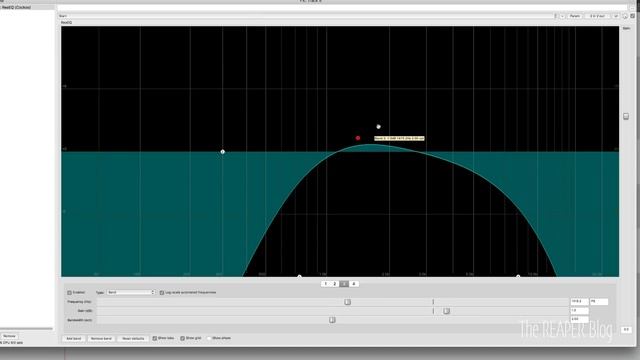Click the Add band button

74,338
